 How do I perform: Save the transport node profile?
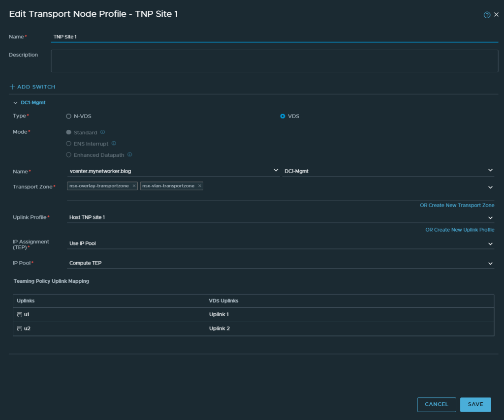point(475,404)
